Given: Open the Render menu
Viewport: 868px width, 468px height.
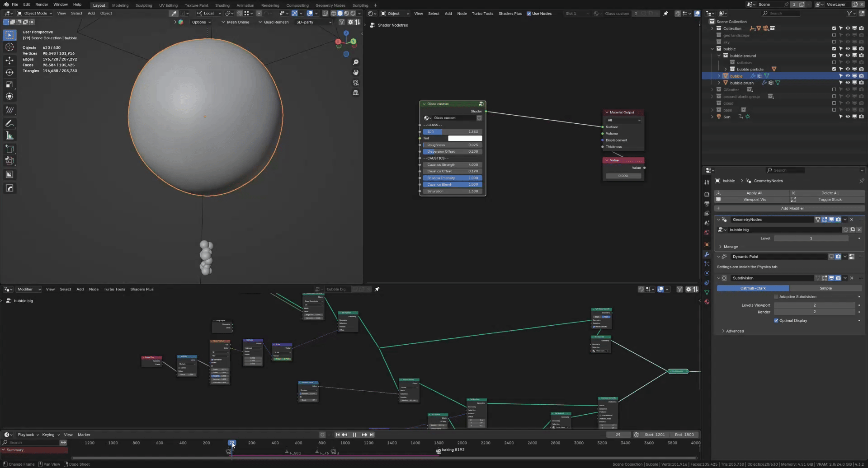Looking at the screenshot, I should point(42,5).
